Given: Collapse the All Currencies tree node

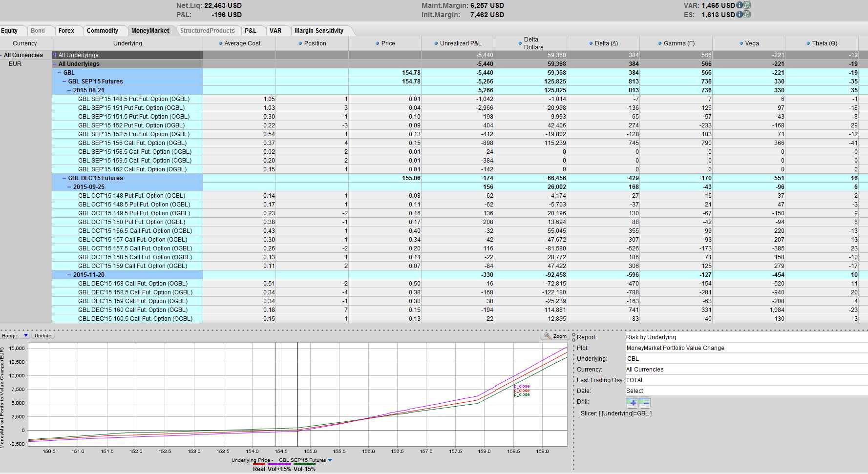Looking at the screenshot, I should coord(1,55).
